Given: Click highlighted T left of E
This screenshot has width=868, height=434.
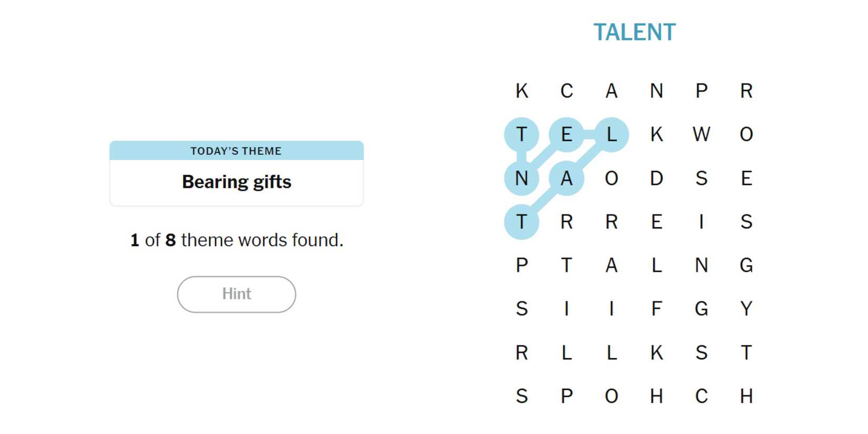Looking at the screenshot, I should 521,135.
